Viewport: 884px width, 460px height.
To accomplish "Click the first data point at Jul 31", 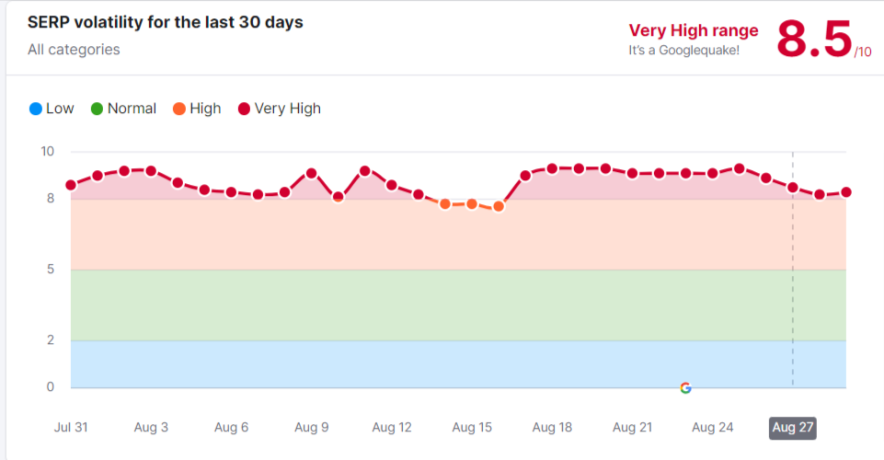I will point(71,185).
